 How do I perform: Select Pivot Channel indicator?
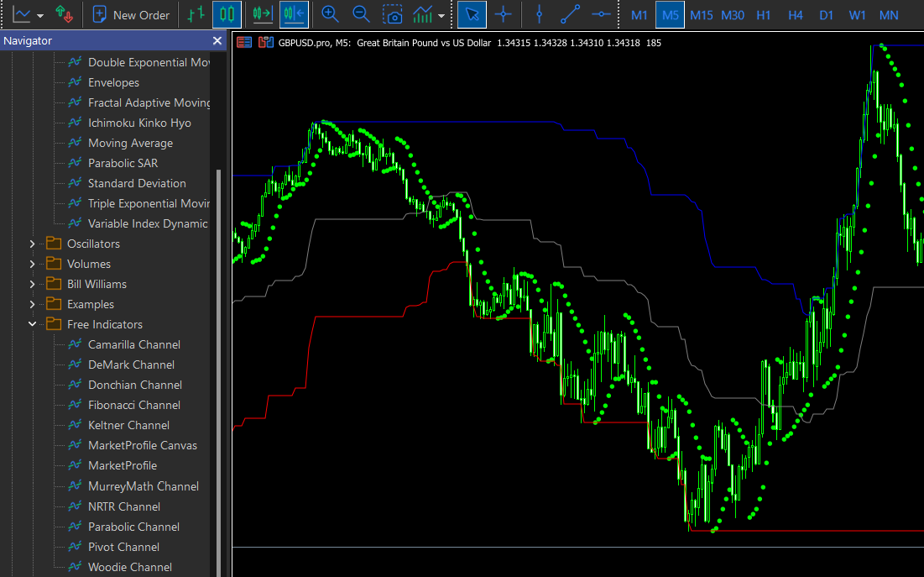click(x=123, y=547)
